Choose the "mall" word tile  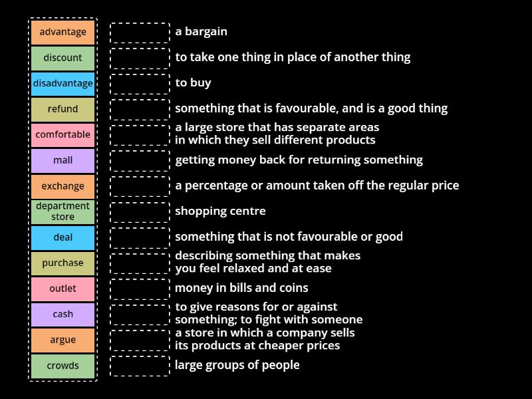63,160
